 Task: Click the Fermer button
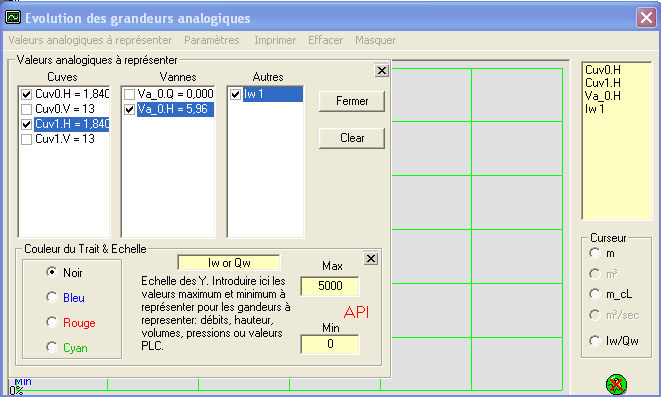coord(352,101)
